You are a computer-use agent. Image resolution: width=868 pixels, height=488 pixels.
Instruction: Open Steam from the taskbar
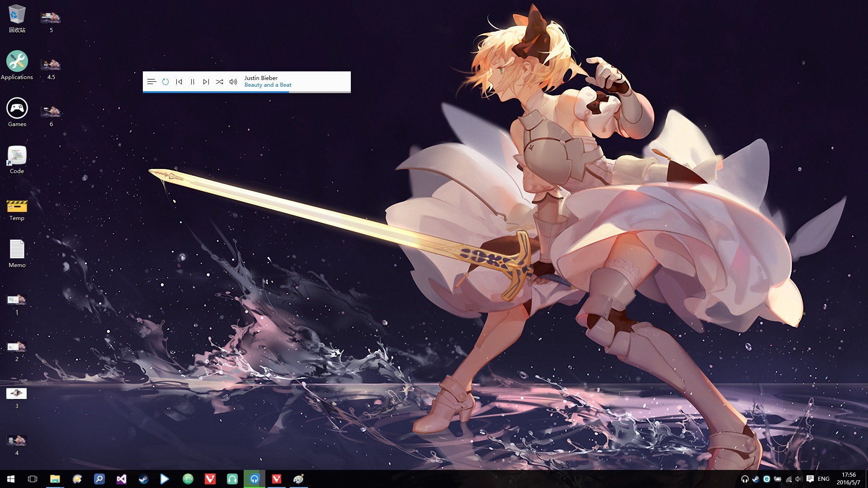coord(143,479)
